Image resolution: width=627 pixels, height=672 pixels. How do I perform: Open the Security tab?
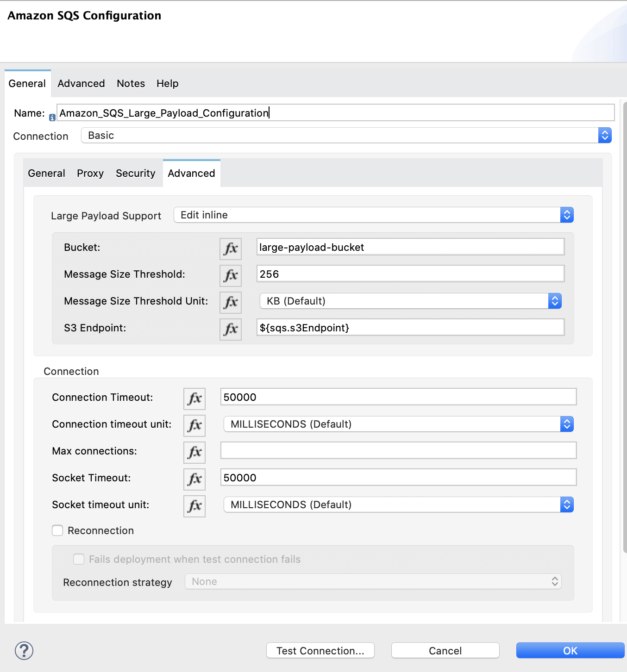click(135, 173)
